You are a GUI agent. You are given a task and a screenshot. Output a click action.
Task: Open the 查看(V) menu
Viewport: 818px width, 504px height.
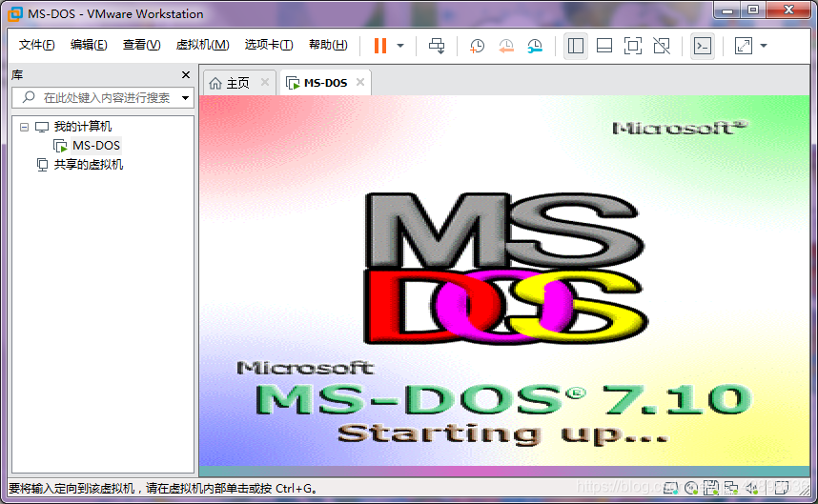[x=141, y=45]
